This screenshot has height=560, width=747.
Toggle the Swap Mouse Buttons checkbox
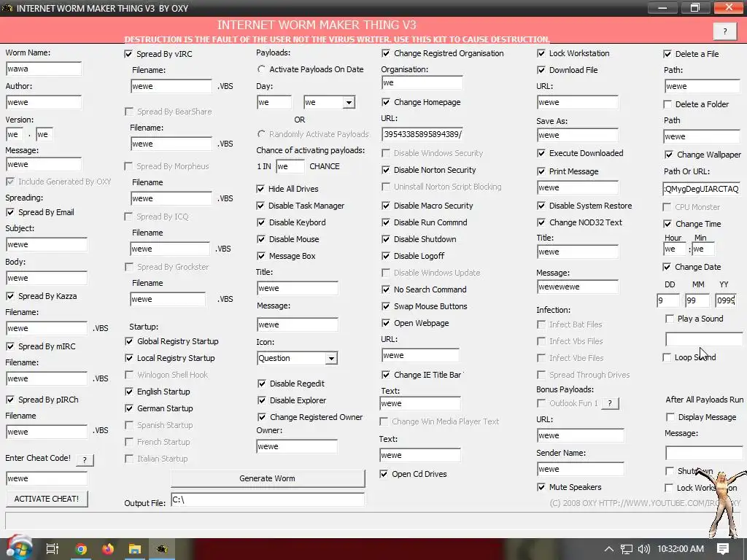[x=386, y=306]
